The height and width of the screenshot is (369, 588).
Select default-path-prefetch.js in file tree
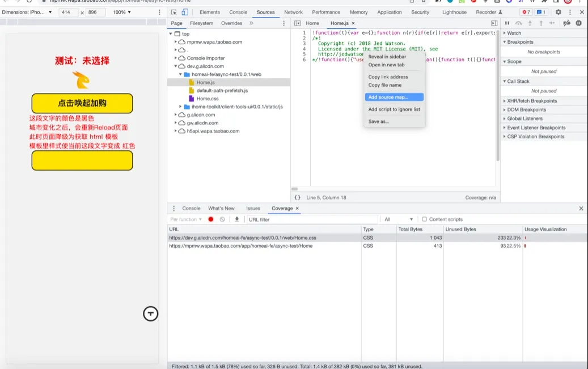(x=222, y=91)
